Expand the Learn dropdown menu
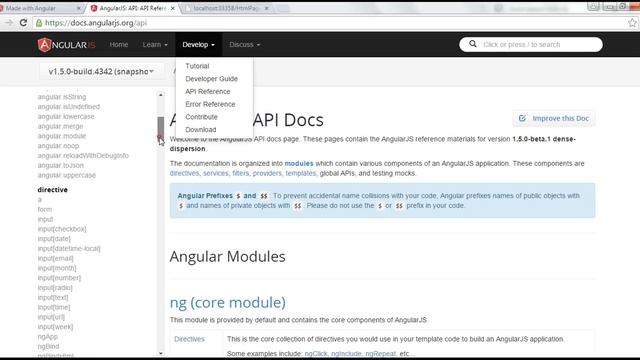Screen dimensions: 640x360 [x=155, y=44]
